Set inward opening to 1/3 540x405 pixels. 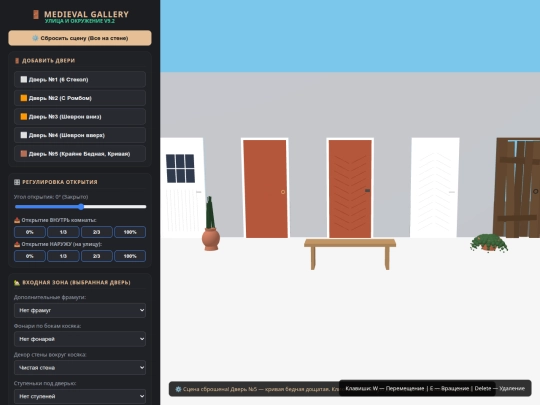[63, 232]
